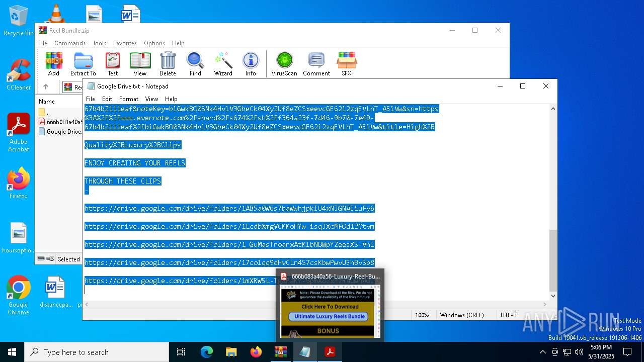The height and width of the screenshot is (362, 644).
Task: Open Task View on the taskbar
Action: point(181,352)
